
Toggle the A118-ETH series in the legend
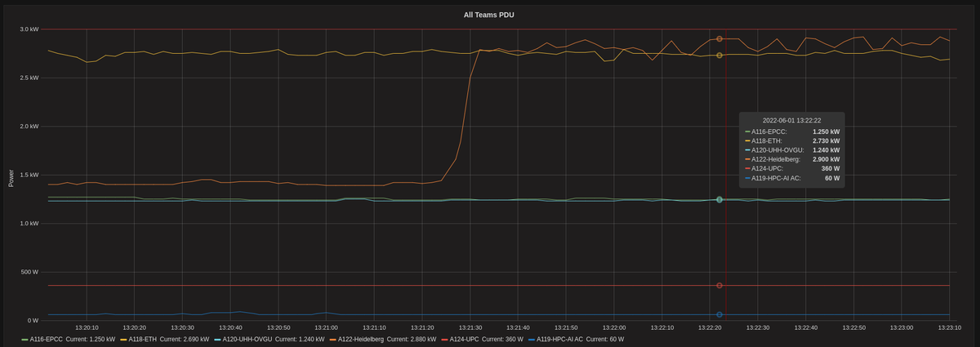point(142,339)
